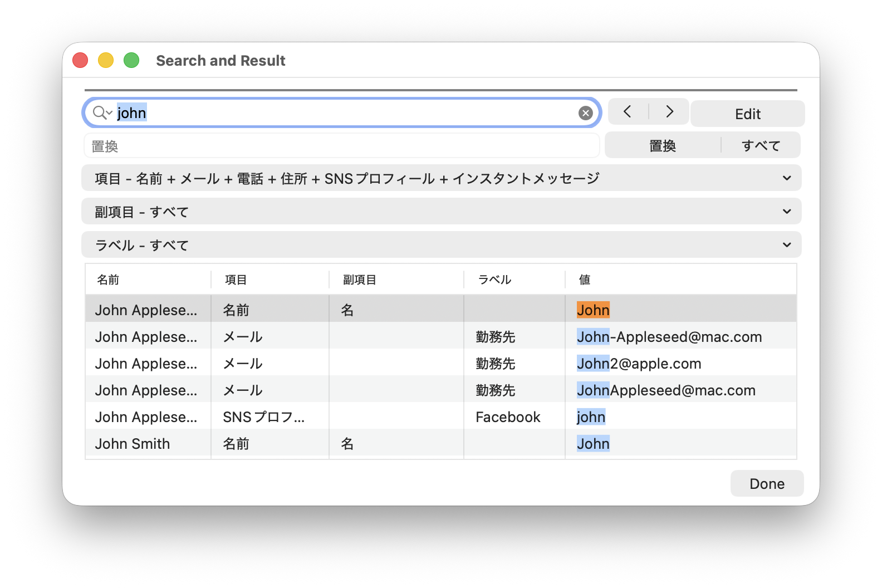Click the 置換 replace button
This screenshot has height=588, width=882.
click(663, 145)
